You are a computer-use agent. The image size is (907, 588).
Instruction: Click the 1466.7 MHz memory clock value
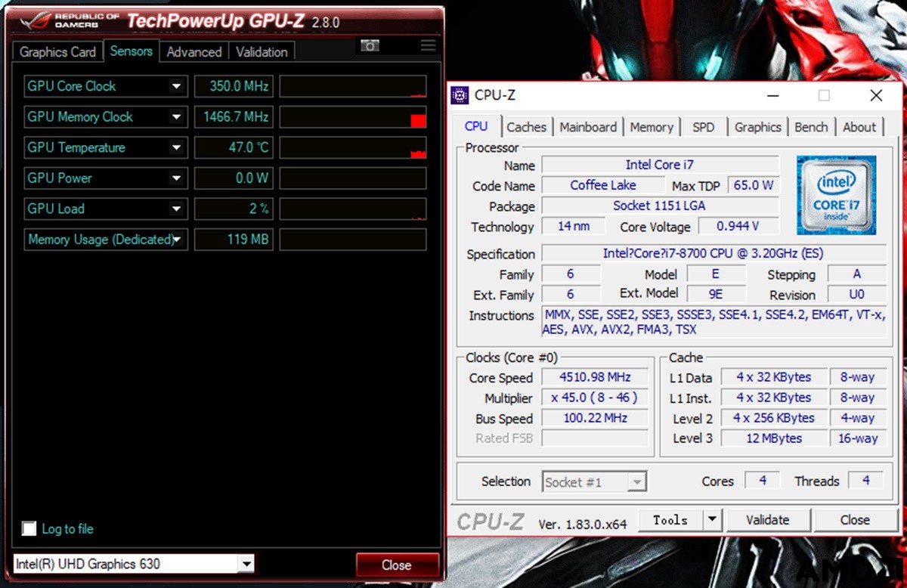click(x=234, y=117)
